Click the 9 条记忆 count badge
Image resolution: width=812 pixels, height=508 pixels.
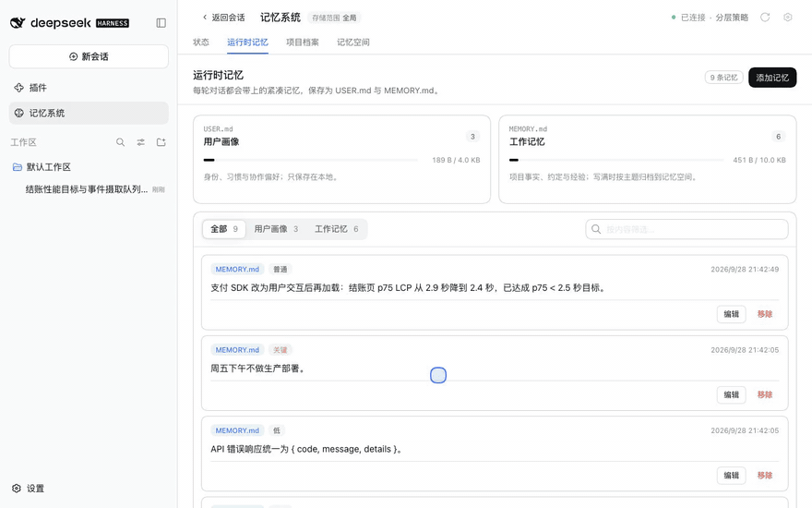coord(723,78)
